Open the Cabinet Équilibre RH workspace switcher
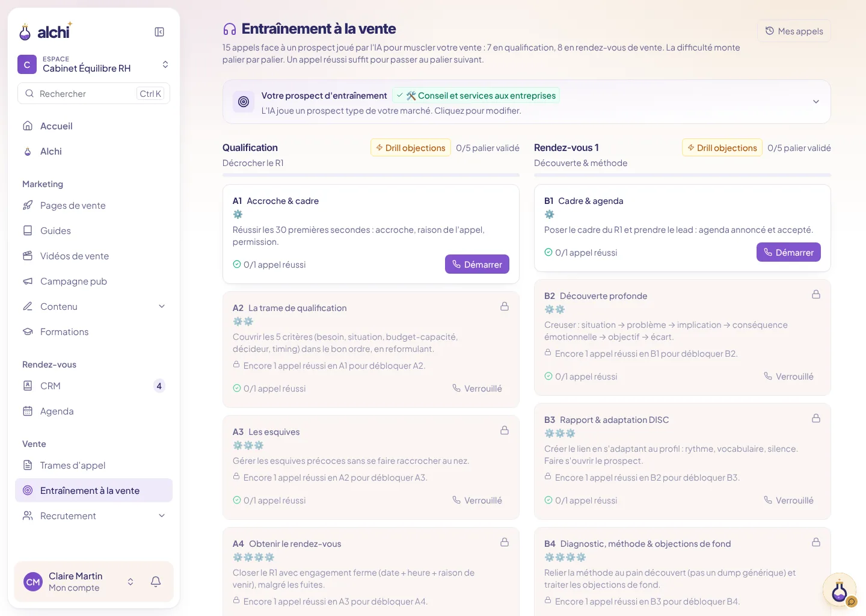Image resolution: width=866 pixels, height=616 pixels. (94, 64)
